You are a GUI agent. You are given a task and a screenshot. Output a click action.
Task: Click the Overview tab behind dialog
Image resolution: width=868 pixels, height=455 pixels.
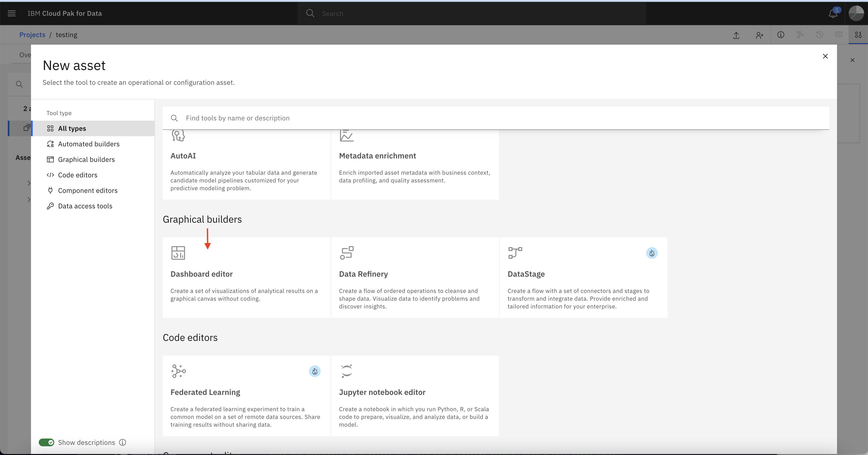click(x=25, y=55)
